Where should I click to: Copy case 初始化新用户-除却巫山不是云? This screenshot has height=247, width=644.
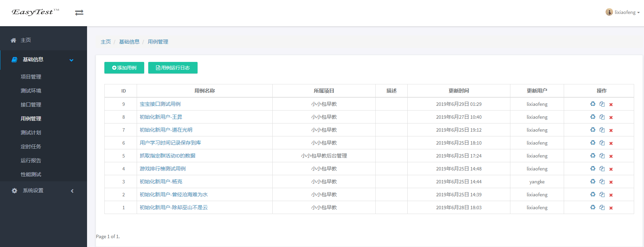(x=602, y=207)
